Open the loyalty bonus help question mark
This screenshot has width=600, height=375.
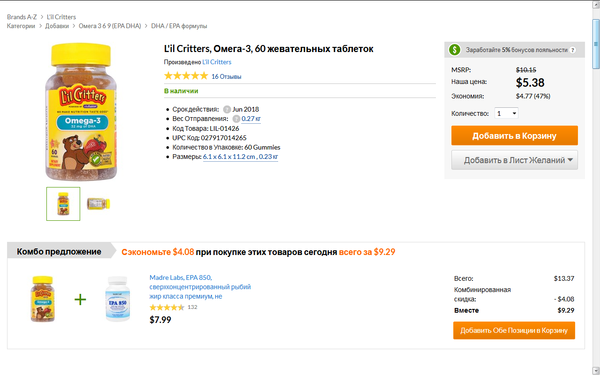click(572, 50)
